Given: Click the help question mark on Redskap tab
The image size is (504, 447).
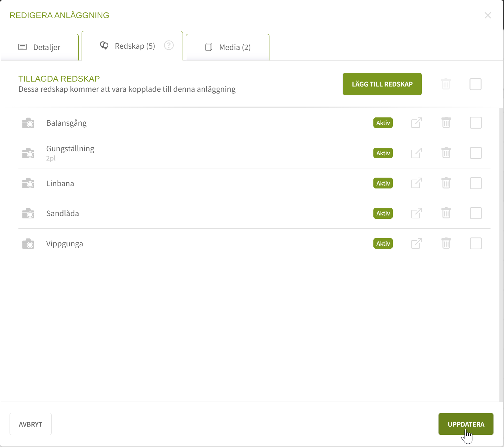Looking at the screenshot, I should (169, 45).
